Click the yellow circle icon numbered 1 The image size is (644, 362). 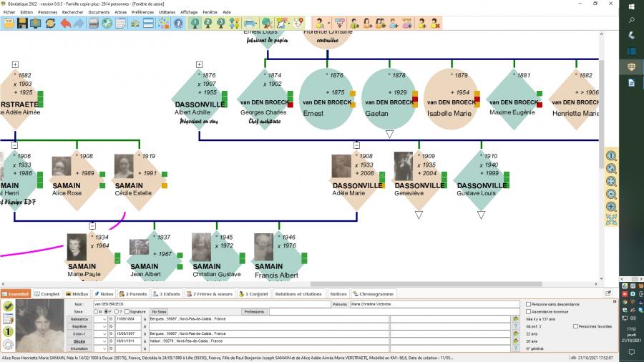pos(8,332)
